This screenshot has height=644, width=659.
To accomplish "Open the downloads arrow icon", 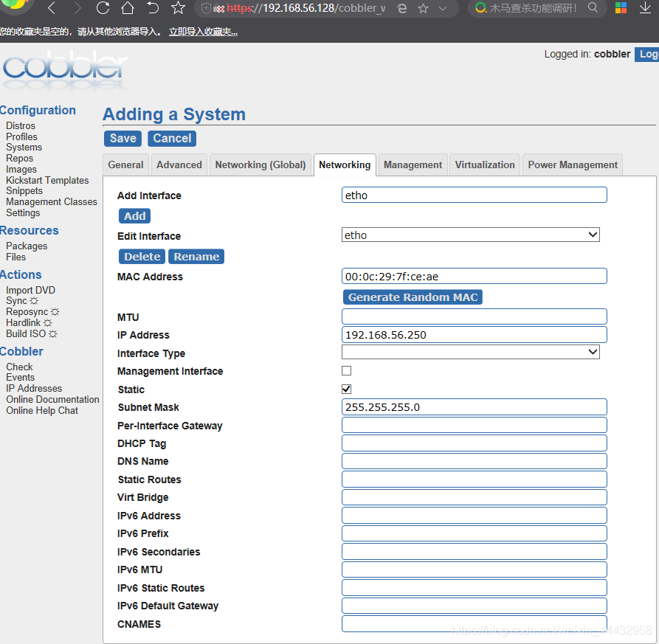I will coord(645,7).
